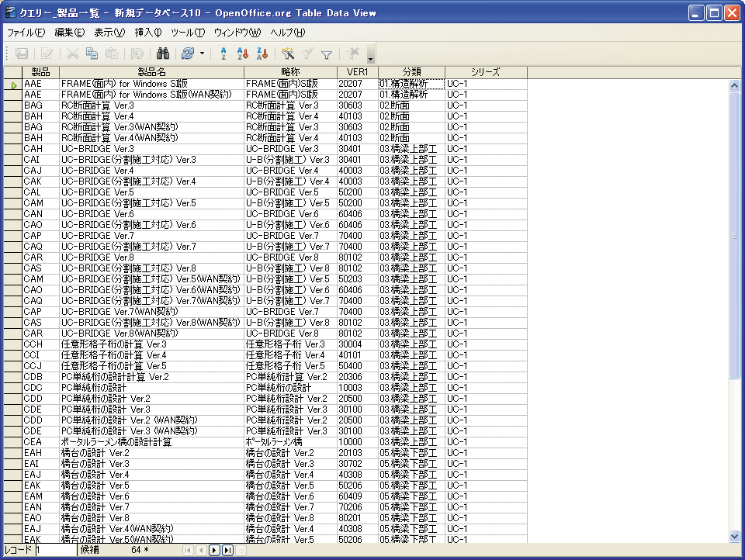The height and width of the screenshot is (560, 745).
Task: Open the ファイル(F) menu
Action: [x=26, y=33]
